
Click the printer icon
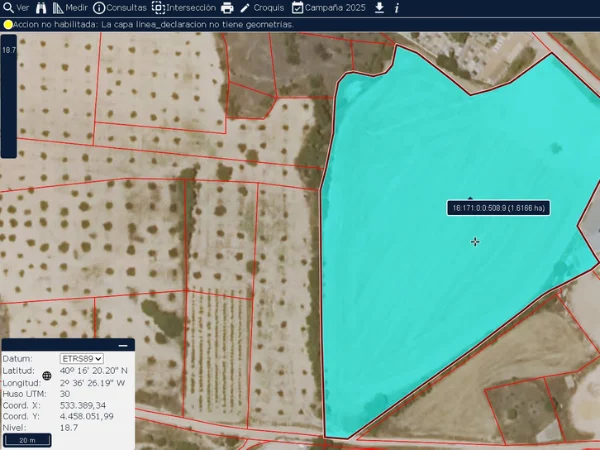(x=227, y=7)
